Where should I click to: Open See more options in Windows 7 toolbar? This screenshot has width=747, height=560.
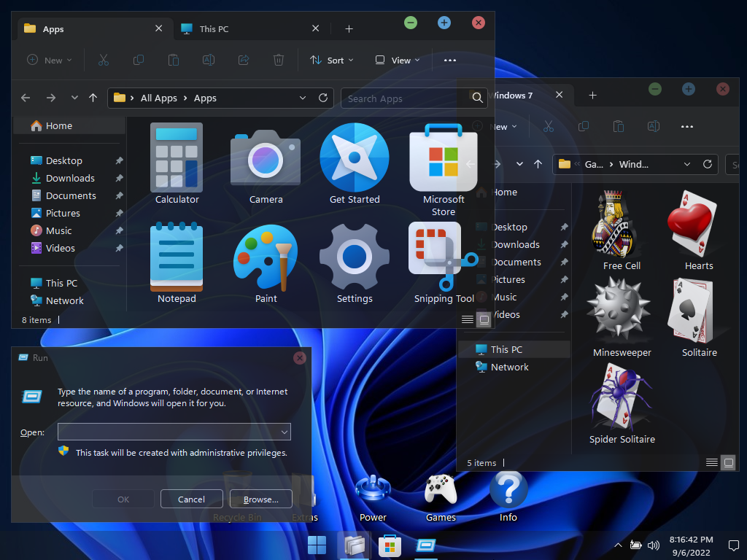(687, 127)
